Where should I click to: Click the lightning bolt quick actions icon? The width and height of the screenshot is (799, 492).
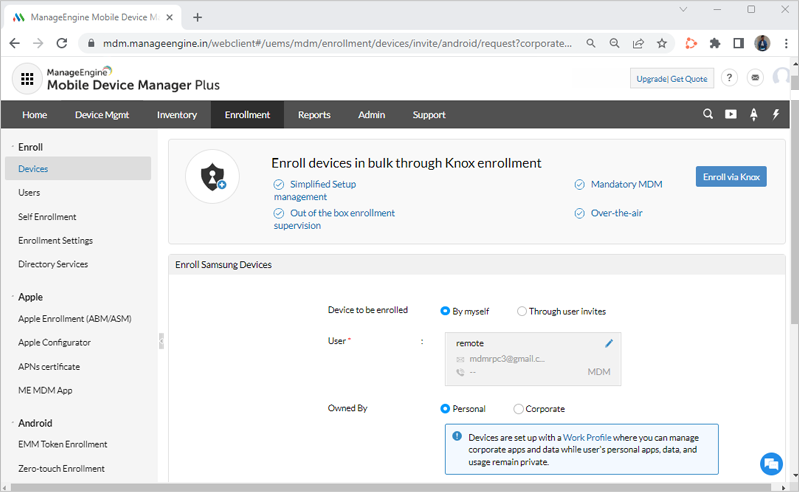776,115
